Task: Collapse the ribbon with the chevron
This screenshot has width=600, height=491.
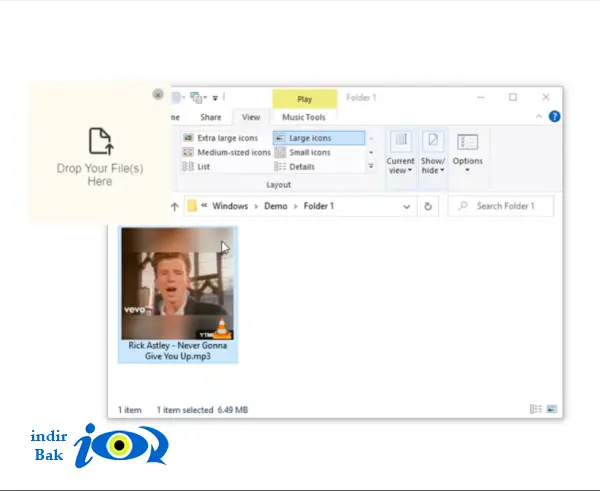Action: point(539,116)
